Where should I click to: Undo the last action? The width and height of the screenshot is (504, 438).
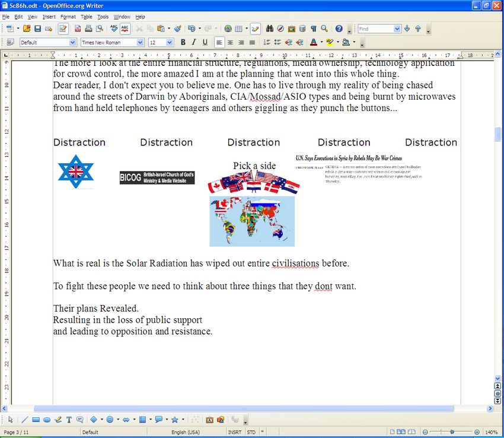(192, 28)
